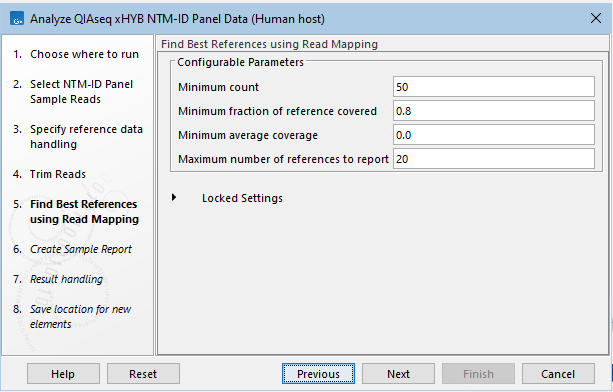The width and height of the screenshot is (613, 392).
Task: Click the Minimum fraction of reference covered field
Action: (x=494, y=111)
